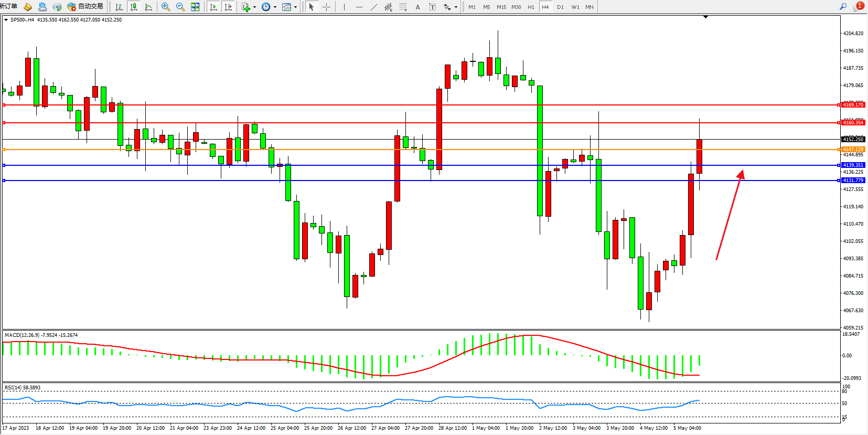Image resolution: width=868 pixels, height=435 pixels.
Task: Toggle Auto Scroll chart button
Action: click(x=213, y=7)
